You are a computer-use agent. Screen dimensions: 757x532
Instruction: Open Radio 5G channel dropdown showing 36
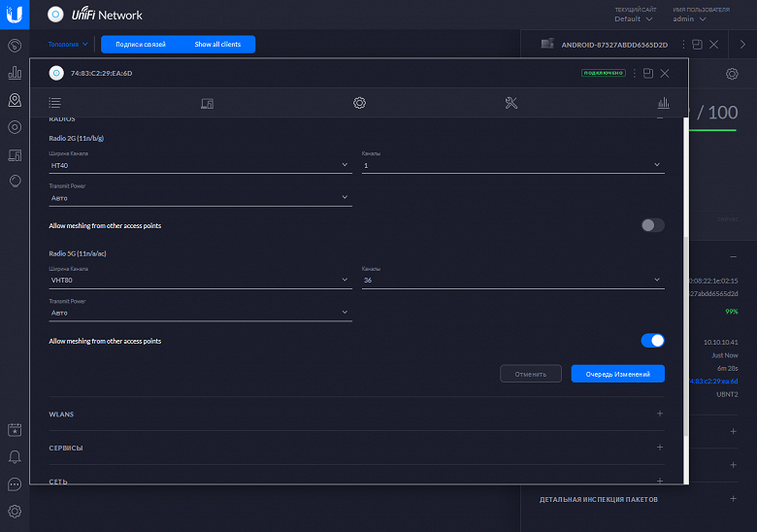(x=513, y=280)
